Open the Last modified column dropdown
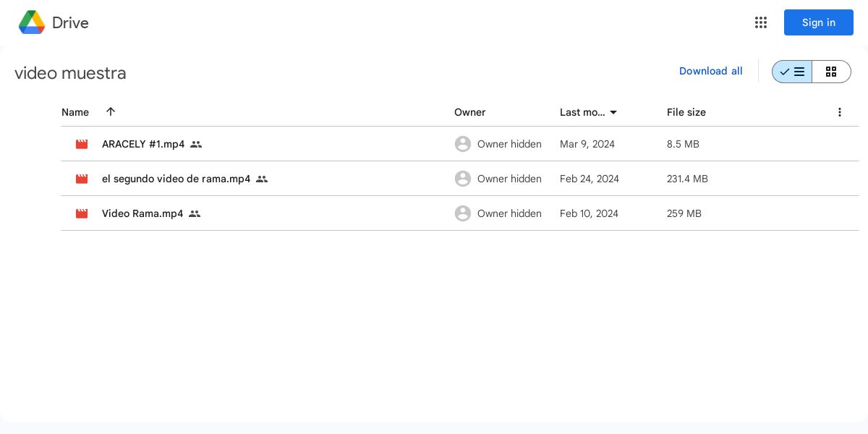The image size is (868, 434). (x=613, y=112)
